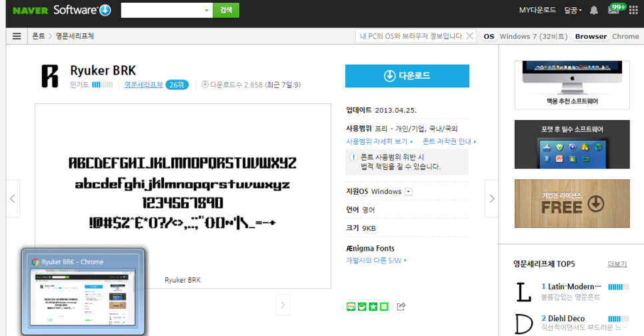Click the D icon for Diehl Deco font
This screenshot has width=644, height=336.
click(523, 324)
